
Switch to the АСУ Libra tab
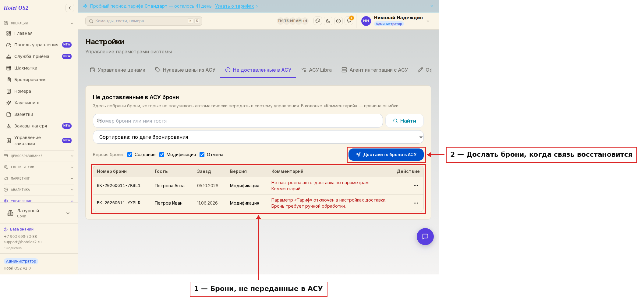[316, 70]
